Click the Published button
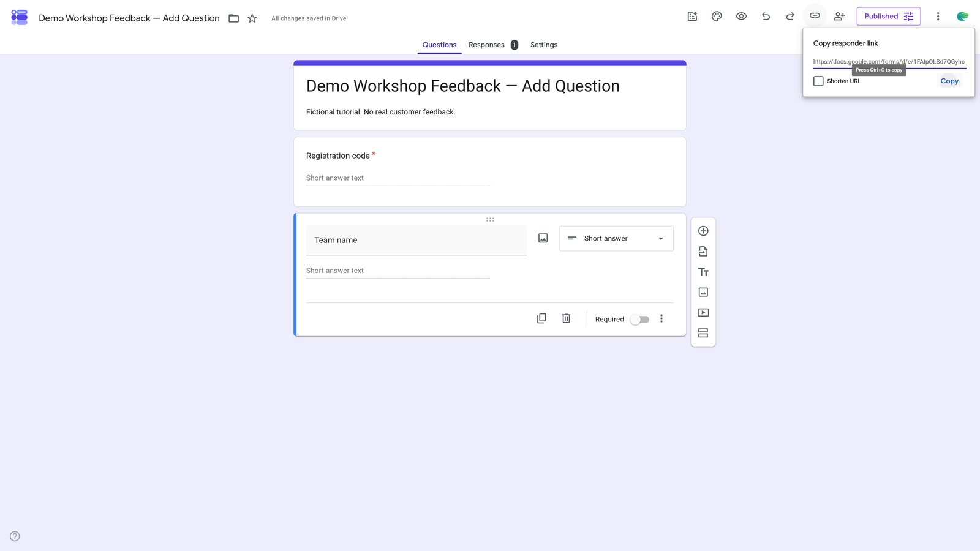Image resolution: width=980 pixels, height=551 pixels. [x=889, y=17]
